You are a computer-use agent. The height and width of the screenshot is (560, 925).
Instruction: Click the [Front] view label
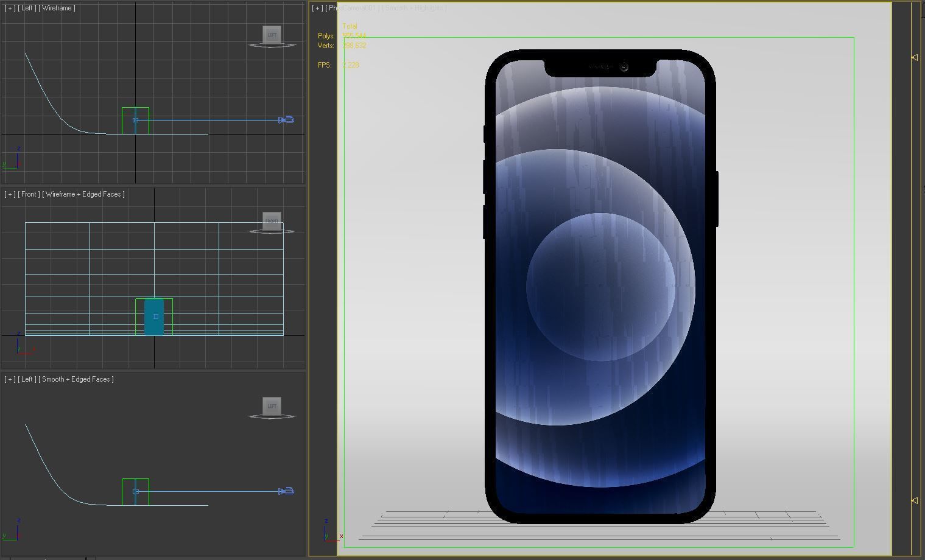(29, 194)
